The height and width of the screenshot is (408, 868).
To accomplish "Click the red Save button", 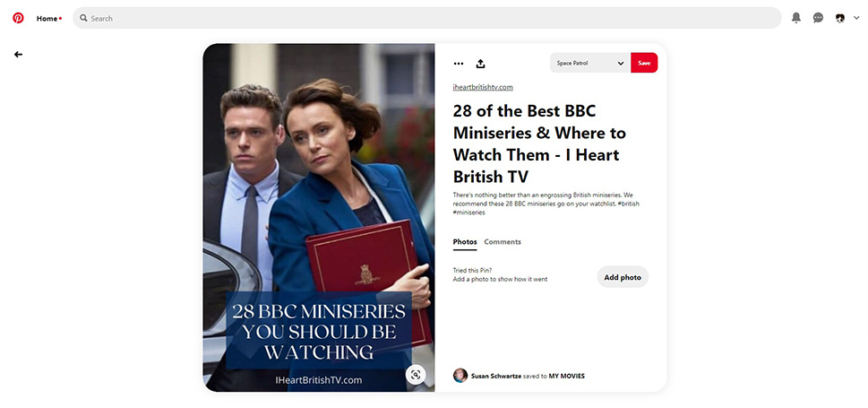I will coord(644,63).
